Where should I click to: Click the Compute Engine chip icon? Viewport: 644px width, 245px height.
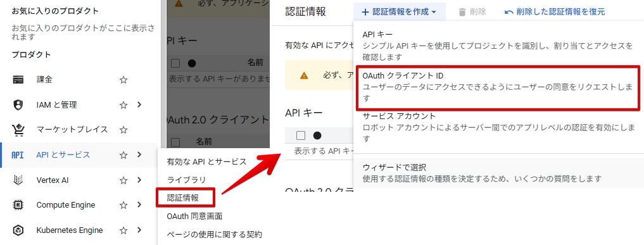pos(18,205)
